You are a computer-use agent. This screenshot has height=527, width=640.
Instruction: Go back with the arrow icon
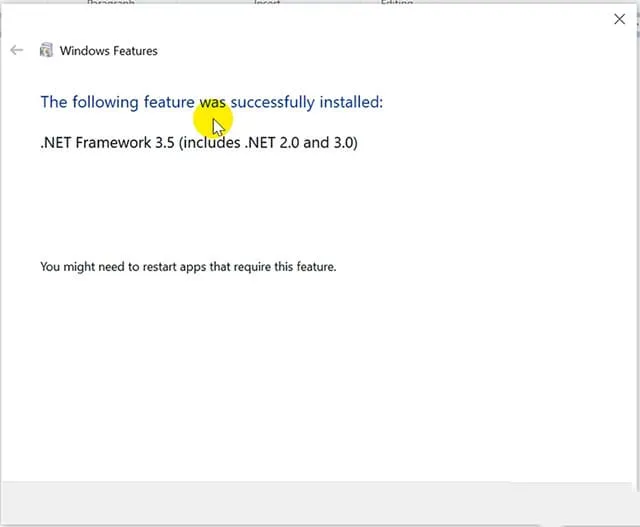(17, 50)
